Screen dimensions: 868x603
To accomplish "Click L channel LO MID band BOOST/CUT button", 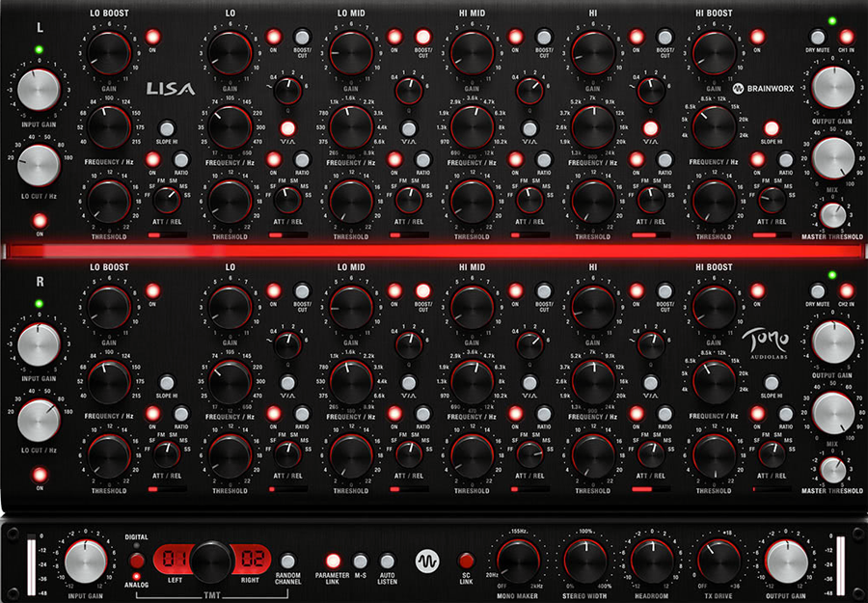I will coord(423,37).
